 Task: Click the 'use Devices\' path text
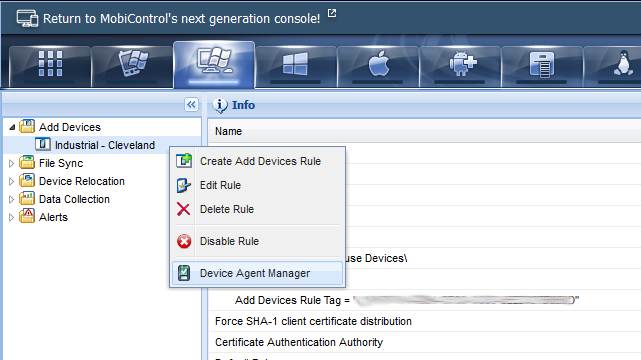tap(377, 259)
